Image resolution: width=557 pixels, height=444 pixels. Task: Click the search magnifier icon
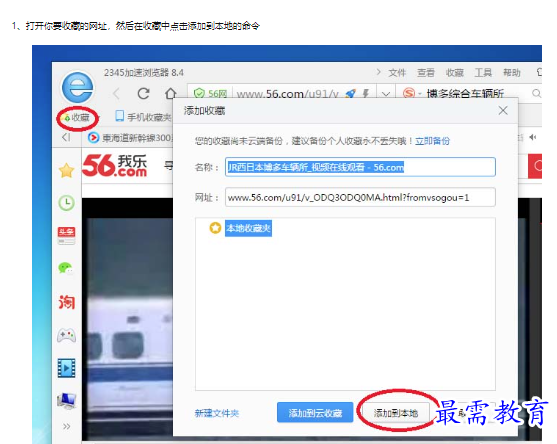click(536, 93)
